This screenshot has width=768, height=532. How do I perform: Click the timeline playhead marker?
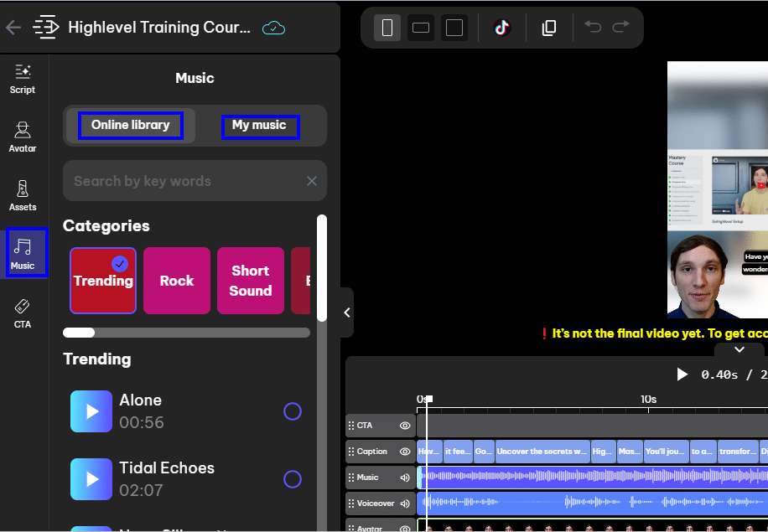[428, 399]
